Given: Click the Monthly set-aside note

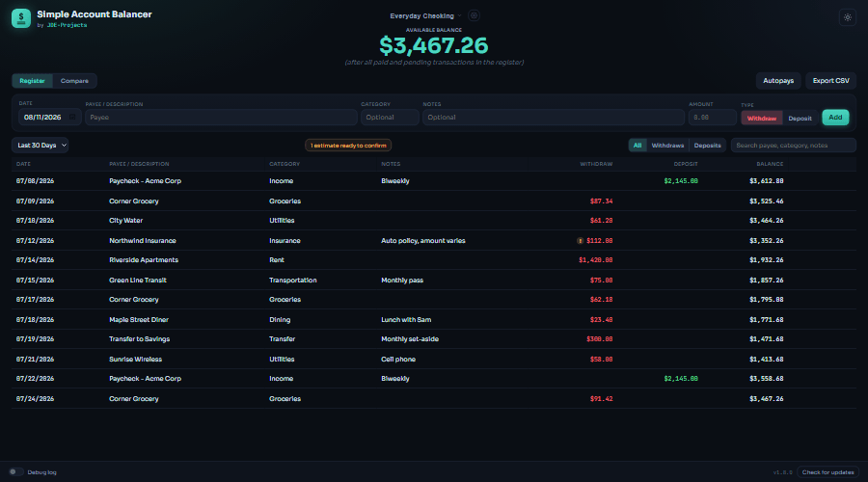Looking at the screenshot, I should 410,339.
